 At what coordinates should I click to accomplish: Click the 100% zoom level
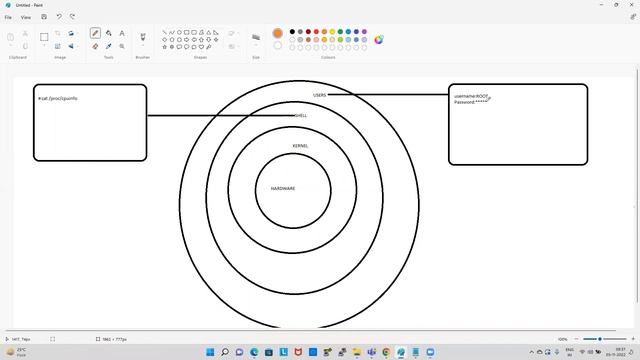[562, 339]
